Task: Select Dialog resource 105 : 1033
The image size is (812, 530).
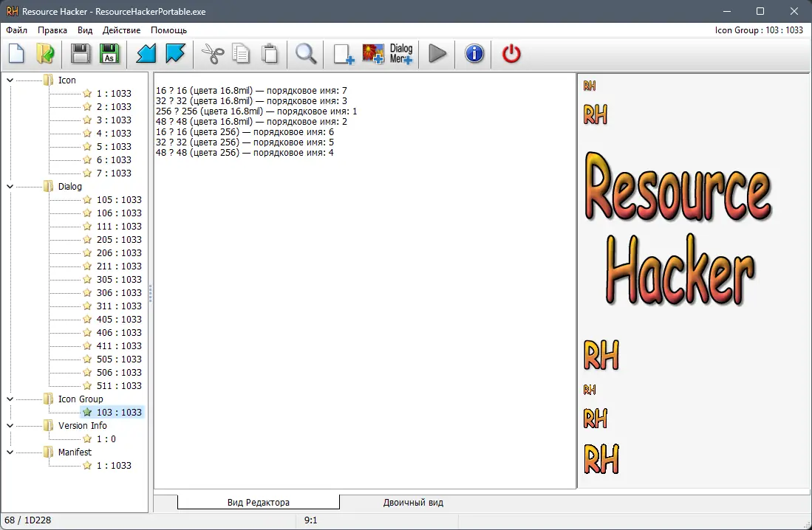Action: pos(119,200)
